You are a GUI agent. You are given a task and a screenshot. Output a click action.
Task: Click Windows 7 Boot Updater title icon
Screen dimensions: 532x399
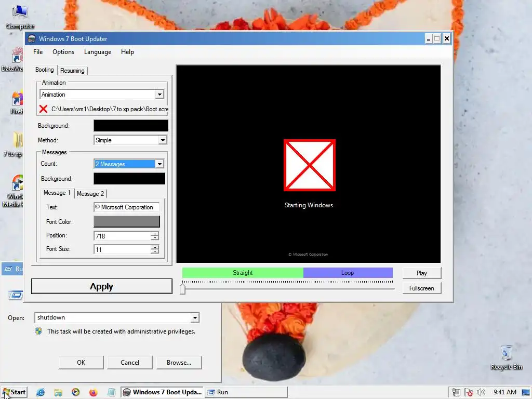32,38
